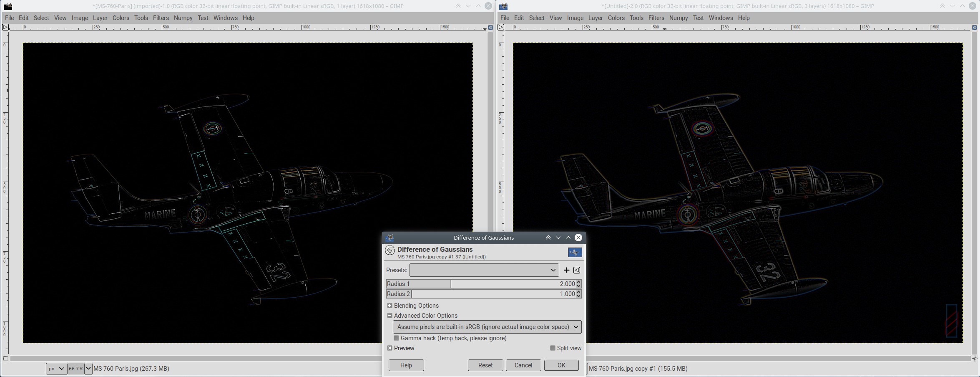Open Colors menu in right window
Screen dimensions: 980x377
[x=616, y=18]
